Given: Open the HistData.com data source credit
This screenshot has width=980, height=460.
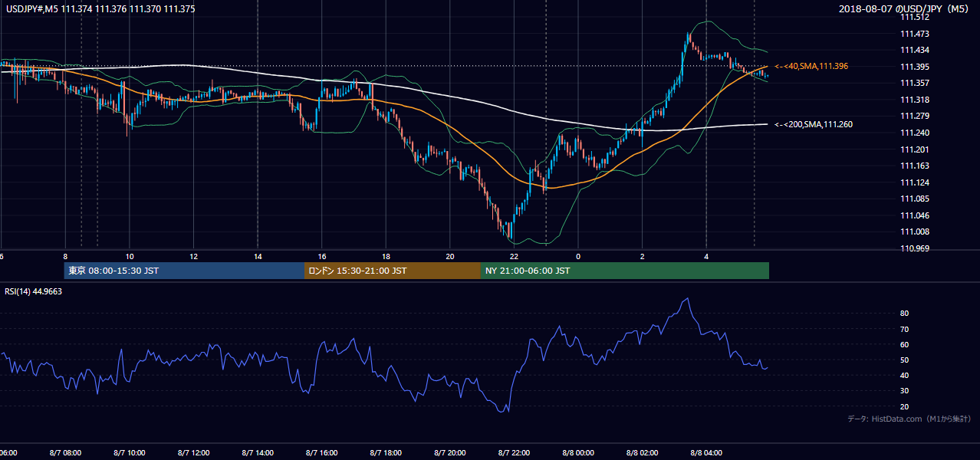Looking at the screenshot, I should [x=909, y=419].
